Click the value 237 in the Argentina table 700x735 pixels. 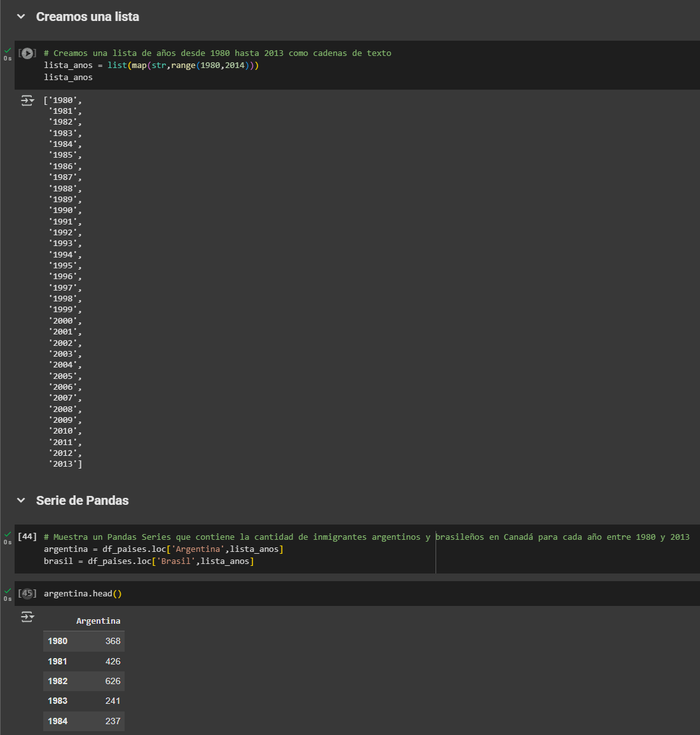113,721
